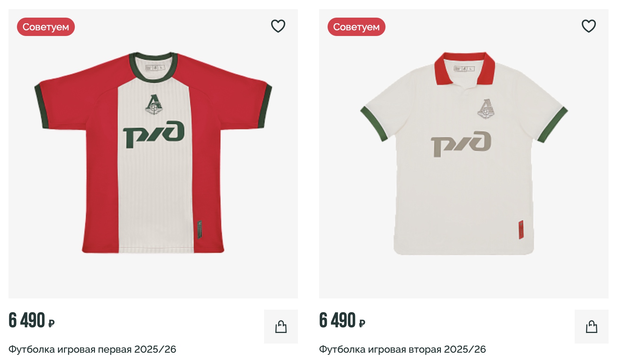Image resolution: width=622 pixels, height=364 pixels.
Task: Select the red home jersey photo
Action: pyautogui.click(x=152, y=152)
